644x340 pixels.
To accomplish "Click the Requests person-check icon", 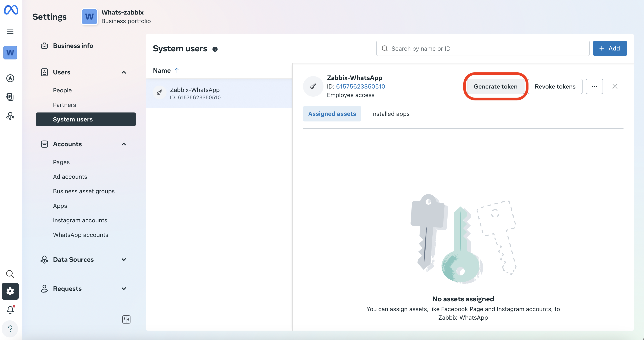I will click(44, 289).
